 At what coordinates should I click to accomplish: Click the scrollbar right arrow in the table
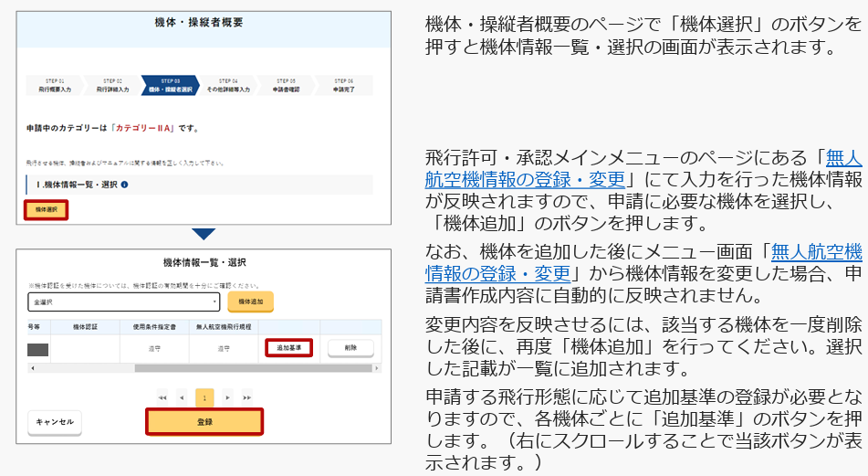click(x=377, y=368)
